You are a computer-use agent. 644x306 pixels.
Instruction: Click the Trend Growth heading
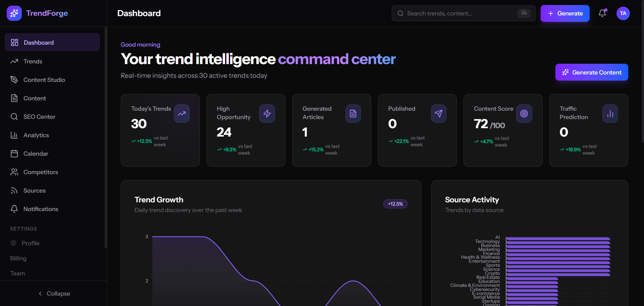coord(159,200)
